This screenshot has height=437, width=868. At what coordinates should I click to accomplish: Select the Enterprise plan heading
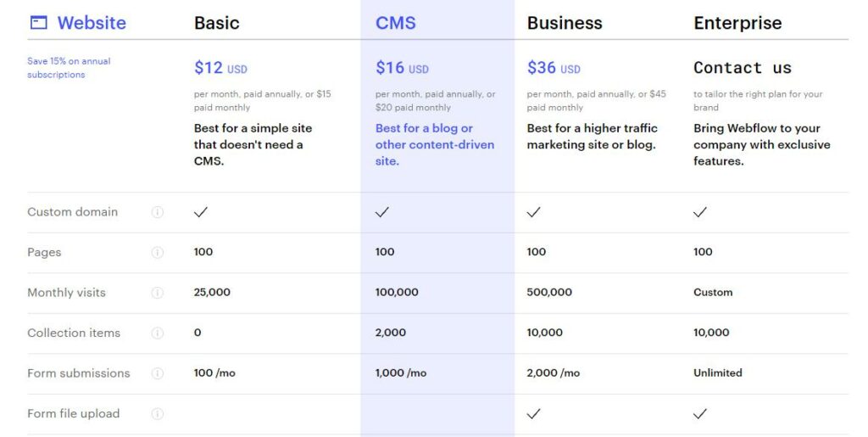click(x=738, y=23)
